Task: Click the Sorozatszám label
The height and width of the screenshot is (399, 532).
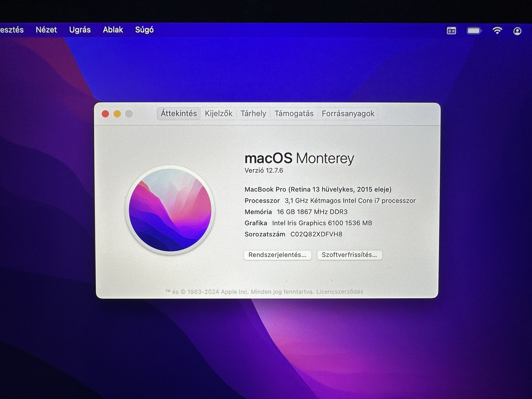Action: click(265, 234)
